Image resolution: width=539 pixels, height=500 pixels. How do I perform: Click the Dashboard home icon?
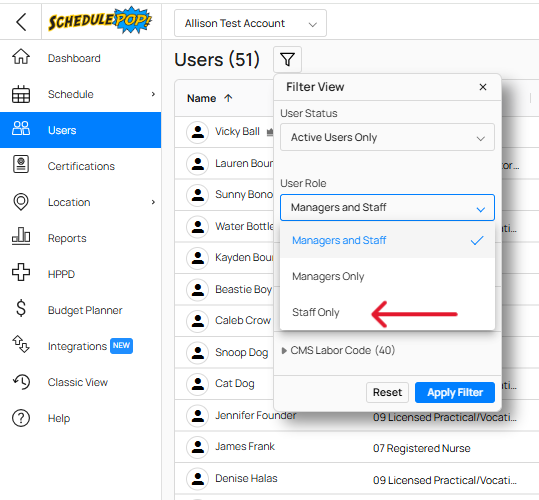[x=21, y=57]
